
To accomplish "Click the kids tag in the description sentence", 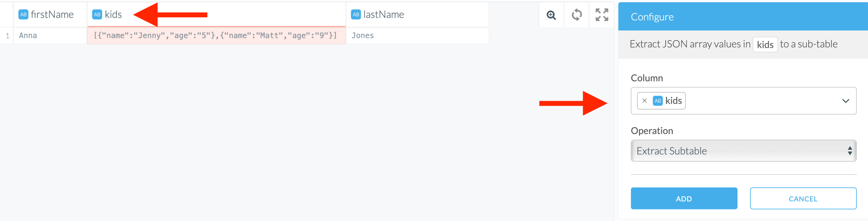I will pos(765,45).
